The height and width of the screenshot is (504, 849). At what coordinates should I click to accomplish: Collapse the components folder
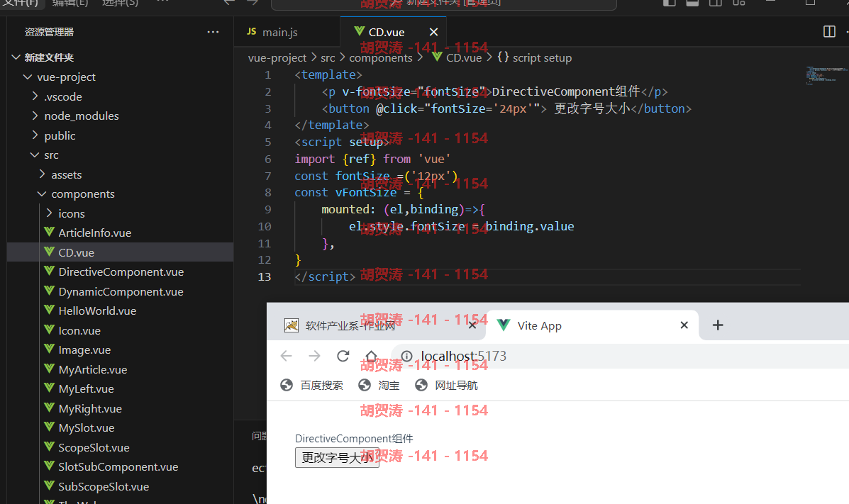(x=120, y=194)
